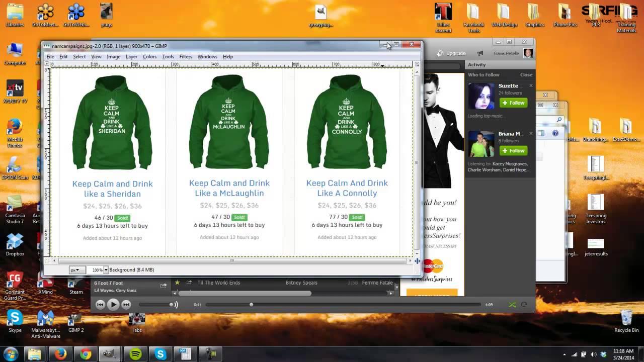Open the Select menu in GIMP
Image resolution: width=644 pixels, height=362 pixels.
click(79, 57)
